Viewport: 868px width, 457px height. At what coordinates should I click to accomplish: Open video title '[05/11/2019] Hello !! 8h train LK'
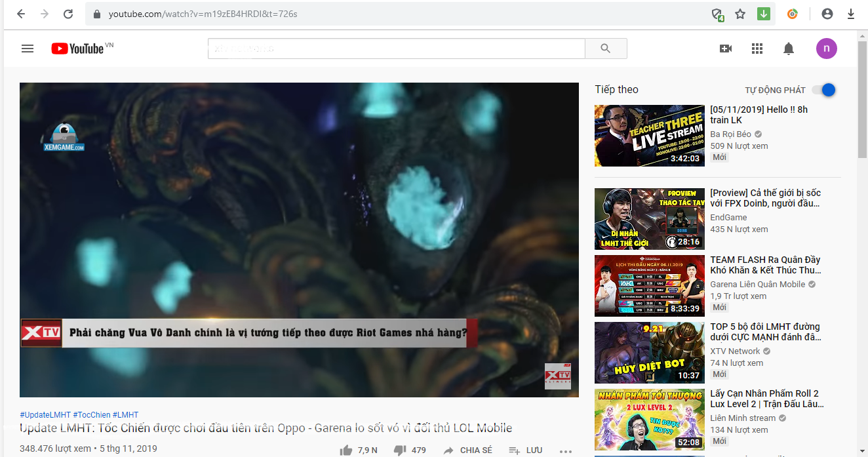point(759,115)
